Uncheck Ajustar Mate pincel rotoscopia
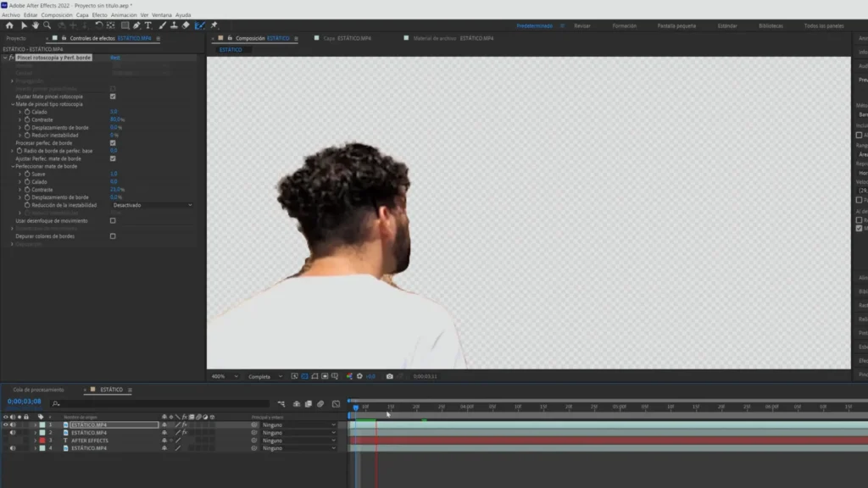The width and height of the screenshot is (868, 488). (113, 97)
